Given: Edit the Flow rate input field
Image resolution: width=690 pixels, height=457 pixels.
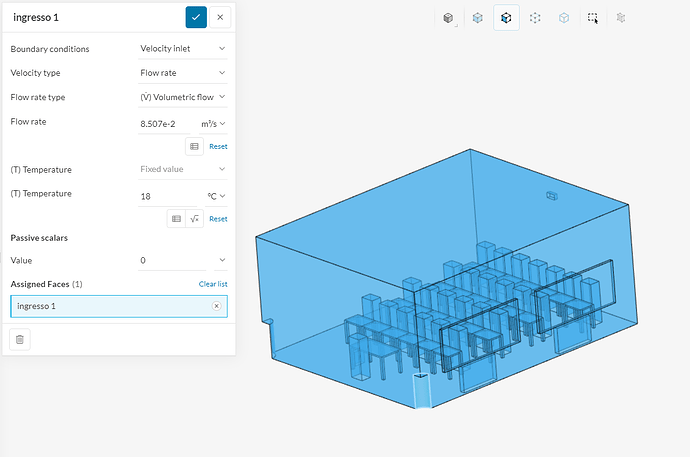Looking at the screenshot, I should tap(164, 124).
